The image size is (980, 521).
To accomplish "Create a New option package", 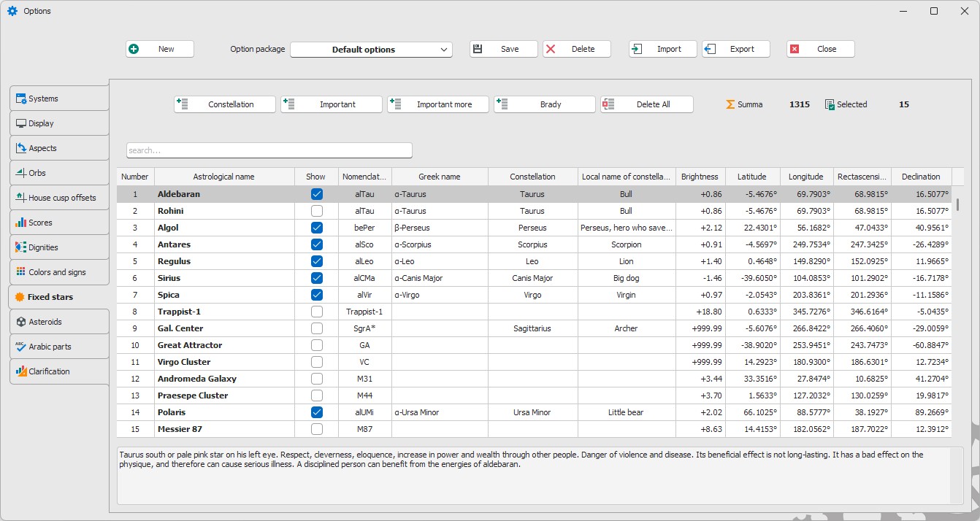I will (160, 49).
